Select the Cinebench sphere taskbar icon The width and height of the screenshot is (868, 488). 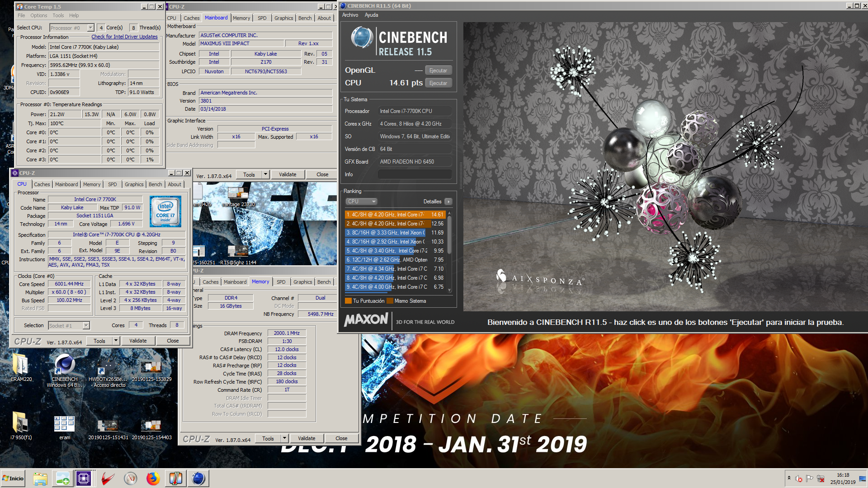[x=198, y=478]
